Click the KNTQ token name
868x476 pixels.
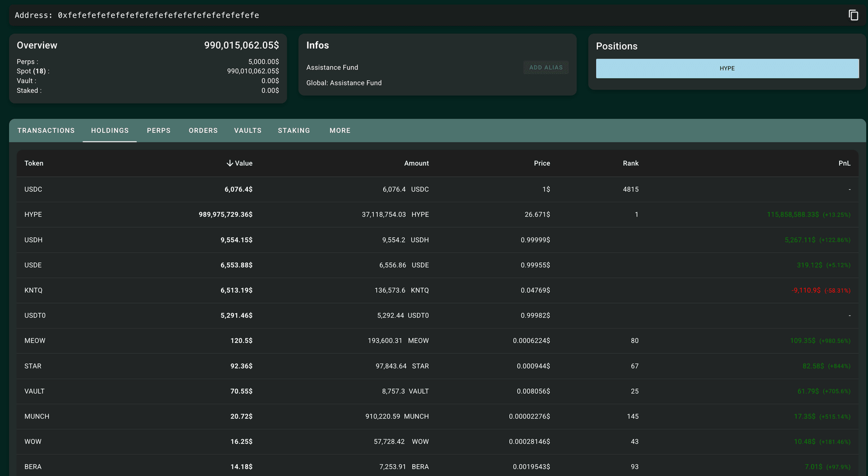(33, 291)
